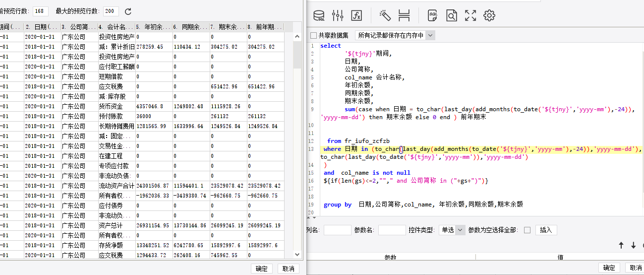Click the 会计名称 column header
This screenshot has width=644, height=275.
(x=116, y=27)
